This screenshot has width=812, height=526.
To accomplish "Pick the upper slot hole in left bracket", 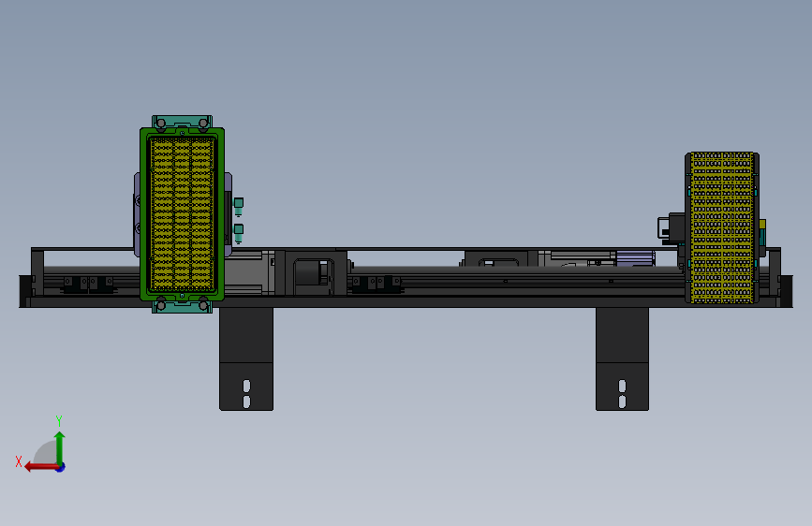I will pyautogui.click(x=246, y=386).
